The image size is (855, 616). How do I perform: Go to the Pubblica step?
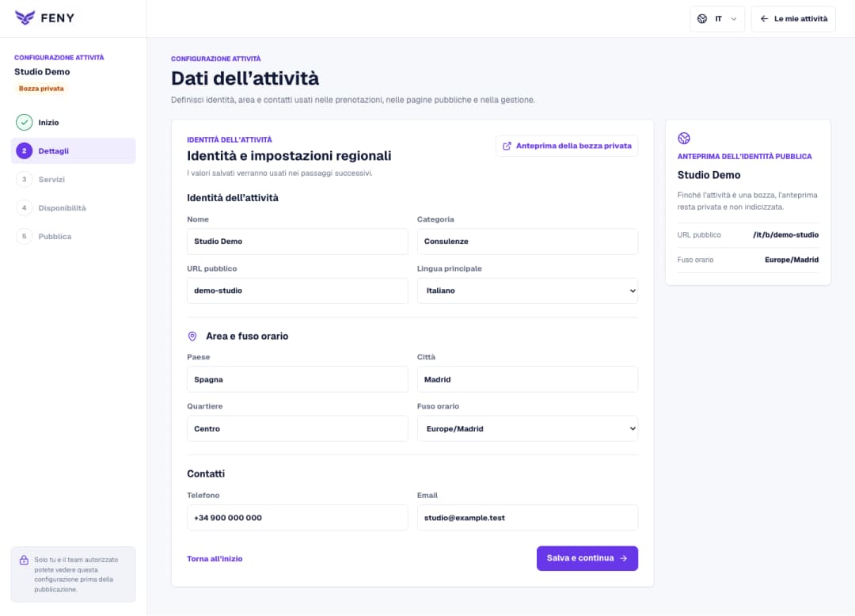(73, 236)
